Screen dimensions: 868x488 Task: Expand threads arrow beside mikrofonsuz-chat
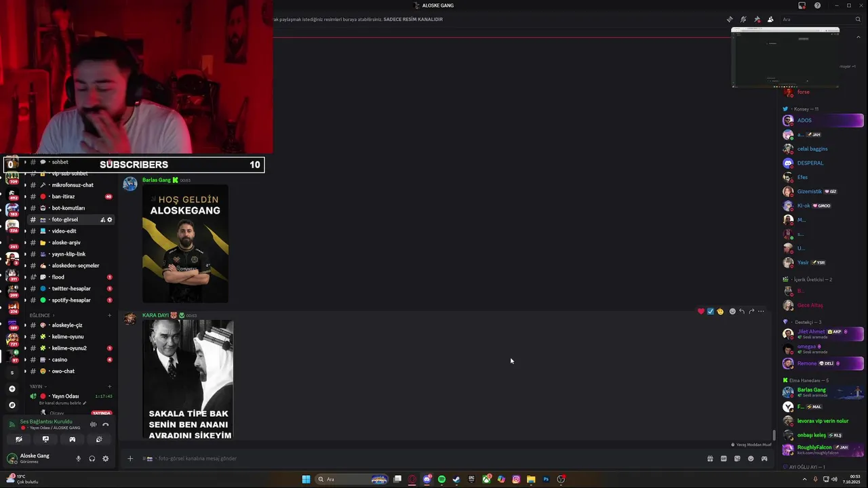click(25, 185)
